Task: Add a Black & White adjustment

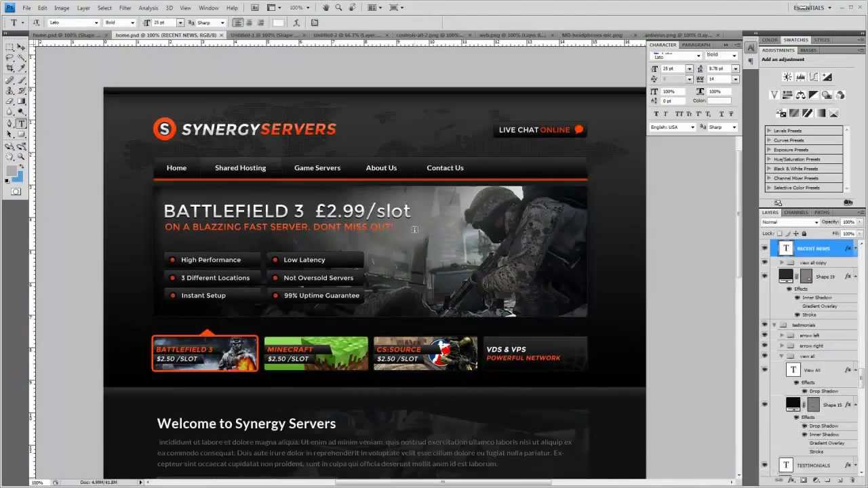Action: 814,95
